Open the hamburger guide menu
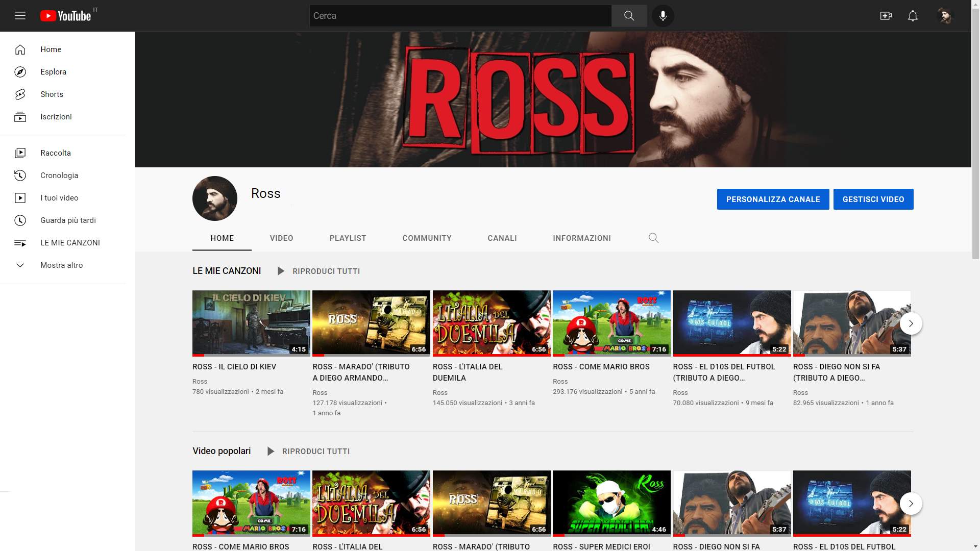 tap(20, 16)
